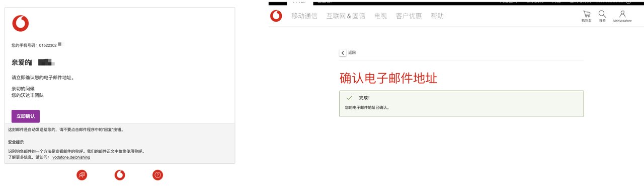
Task: Click the 亲爱的 greeting line
Action: point(33,62)
